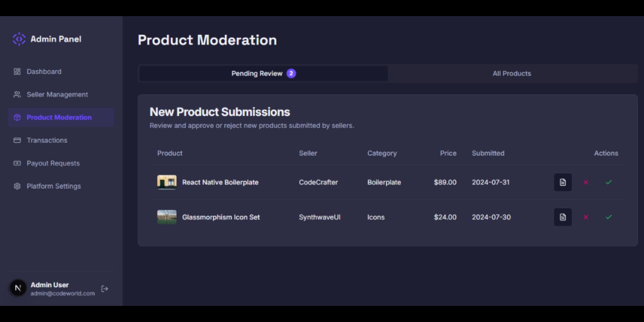Screen dimensions: 644x322
Task: Click the Admin Panel logo icon
Action: tap(19, 39)
